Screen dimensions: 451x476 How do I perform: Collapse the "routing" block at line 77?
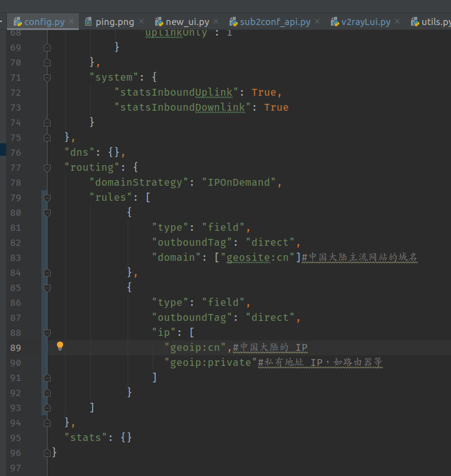(x=47, y=168)
